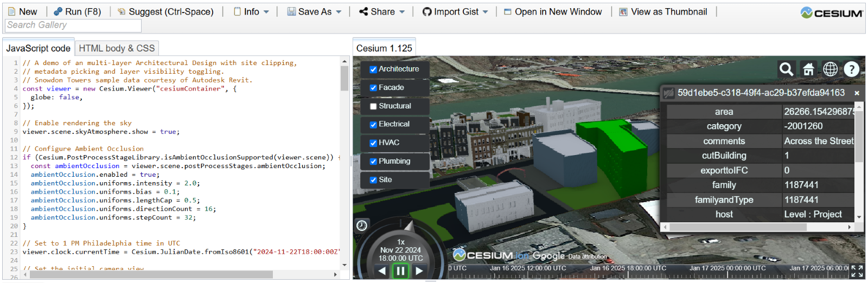Toggle full screen viewer mode
This screenshot has width=868, height=283.
[x=857, y=271]
